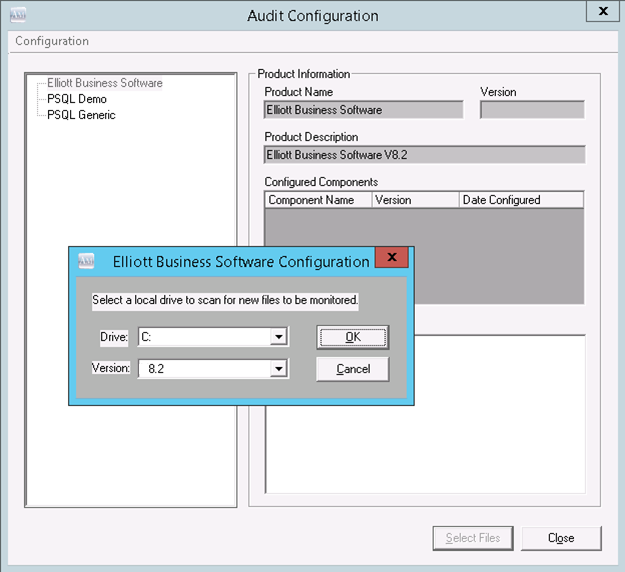Click the Version combo box showing 8.2

[213, 369]
